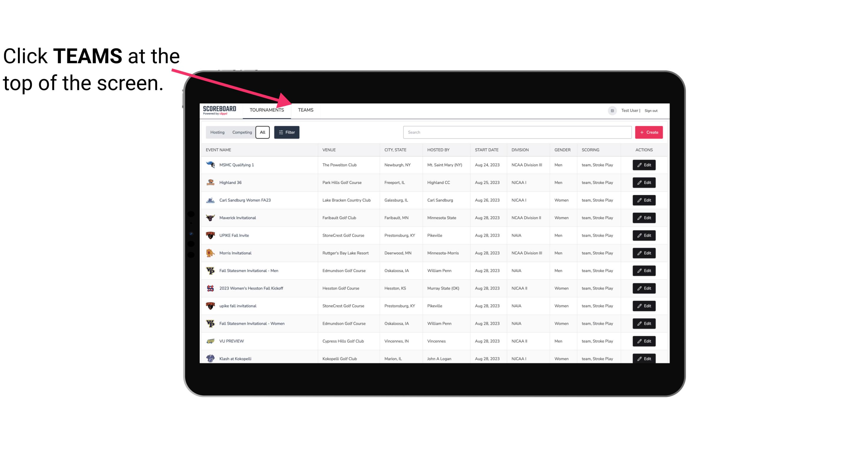The image size is (868, 467).
Task: Scroll down the tournament list
Action: click(431, 259)
